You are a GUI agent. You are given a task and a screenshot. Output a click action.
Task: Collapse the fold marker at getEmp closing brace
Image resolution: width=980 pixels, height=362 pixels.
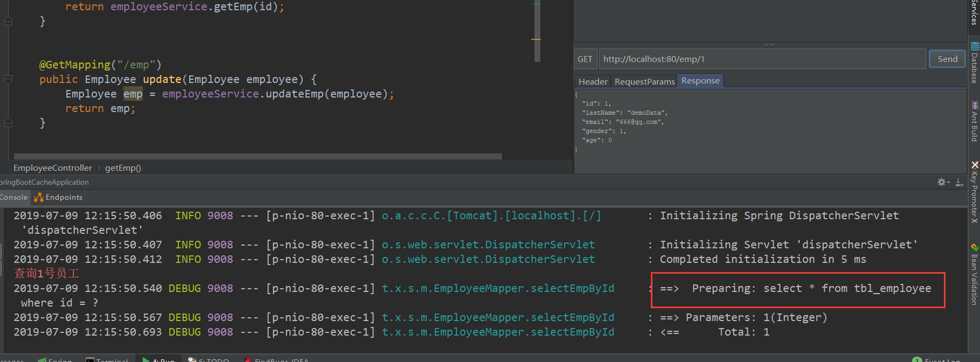tap(8, 22)
